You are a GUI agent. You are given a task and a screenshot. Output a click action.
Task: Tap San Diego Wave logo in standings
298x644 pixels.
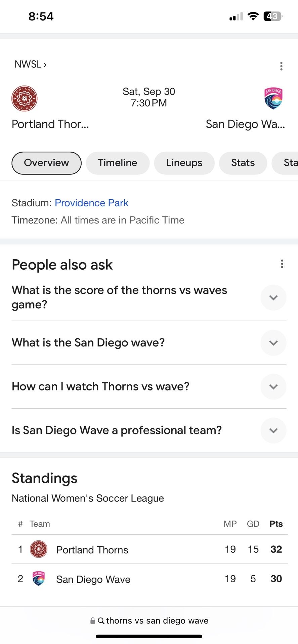coord(39,579)
